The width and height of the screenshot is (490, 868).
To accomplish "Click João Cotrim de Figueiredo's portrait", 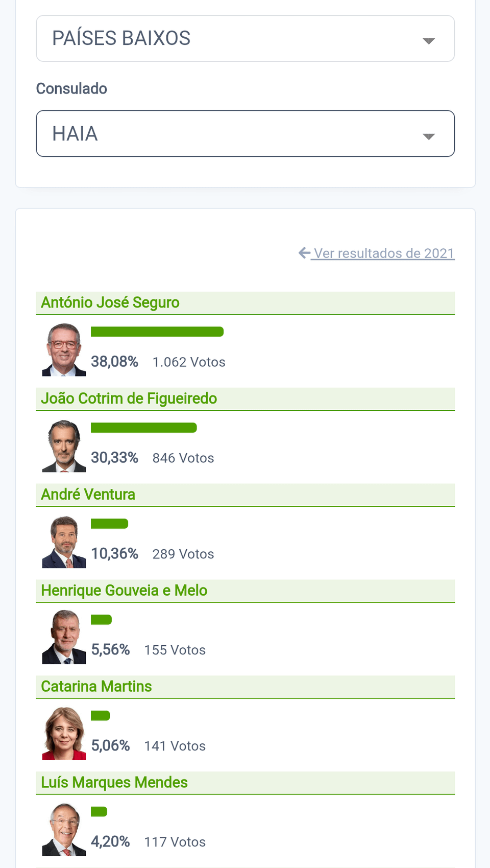I will pos(64,446).
